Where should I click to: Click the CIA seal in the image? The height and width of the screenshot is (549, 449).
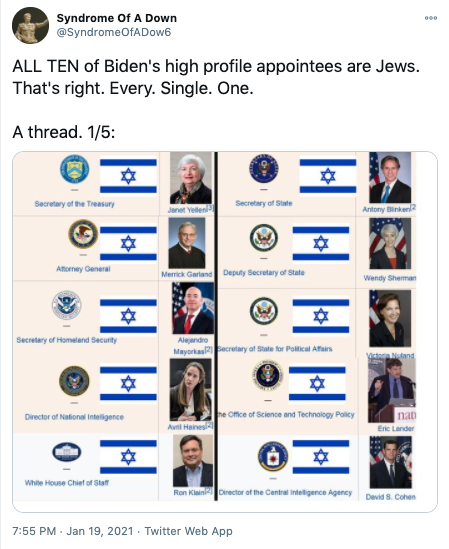pos(273,456)
